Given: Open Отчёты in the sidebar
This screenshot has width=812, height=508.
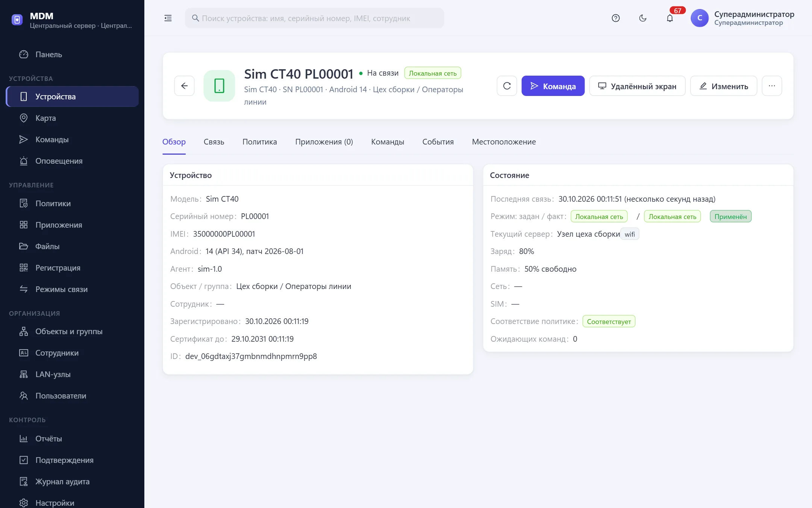Looking at the screenshot, I should coord(72,438).
